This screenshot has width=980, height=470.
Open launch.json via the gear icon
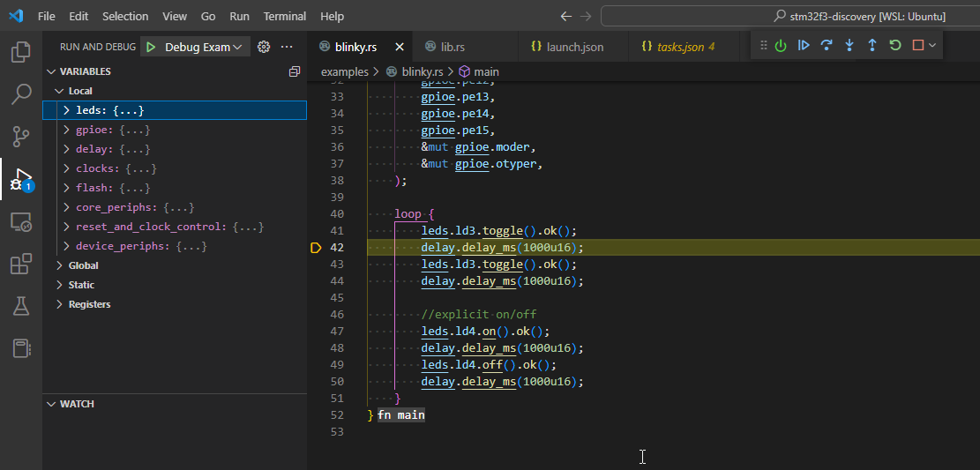coord(263,47)
